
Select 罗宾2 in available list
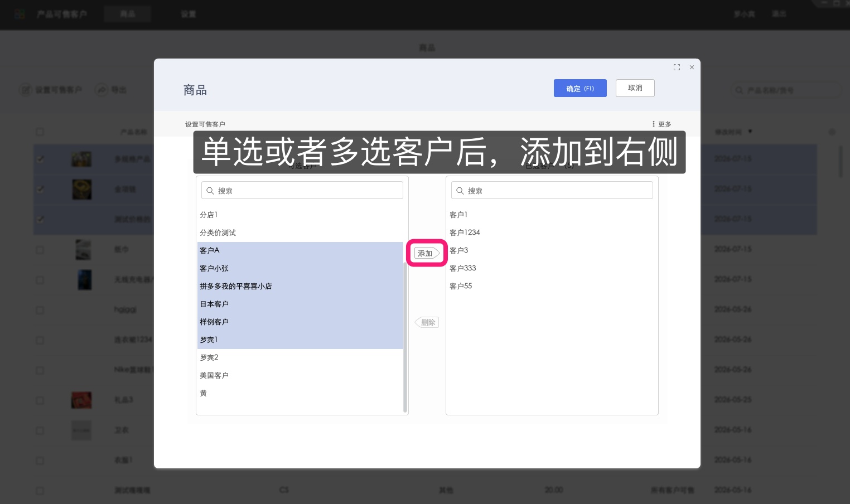point(300,357)
